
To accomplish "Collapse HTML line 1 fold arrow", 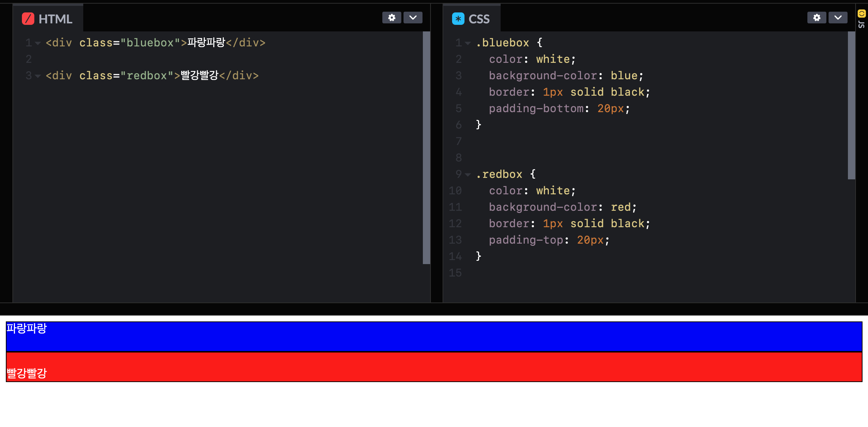I will 38,43.
